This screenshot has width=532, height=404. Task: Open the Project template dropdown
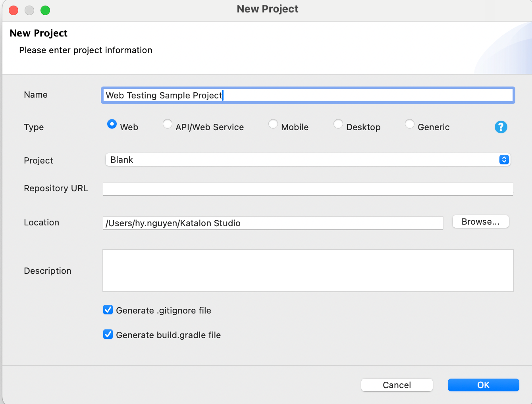[308, 160]
